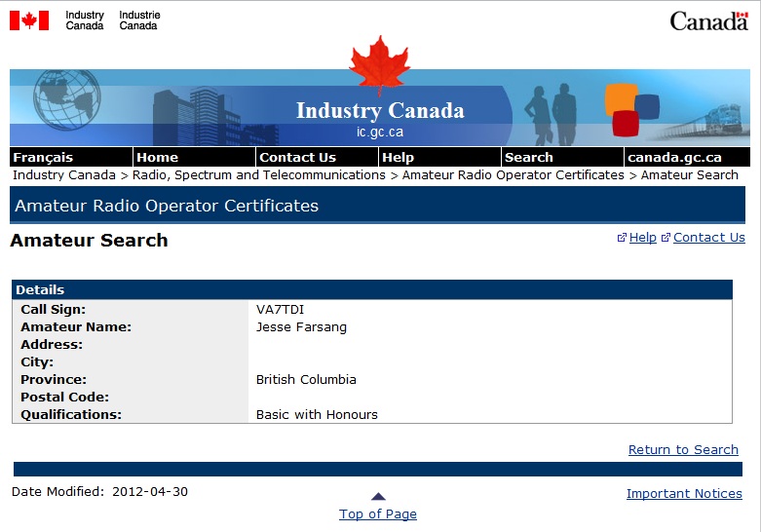Click the external link icon beside Contact Us

click(666, 238)
